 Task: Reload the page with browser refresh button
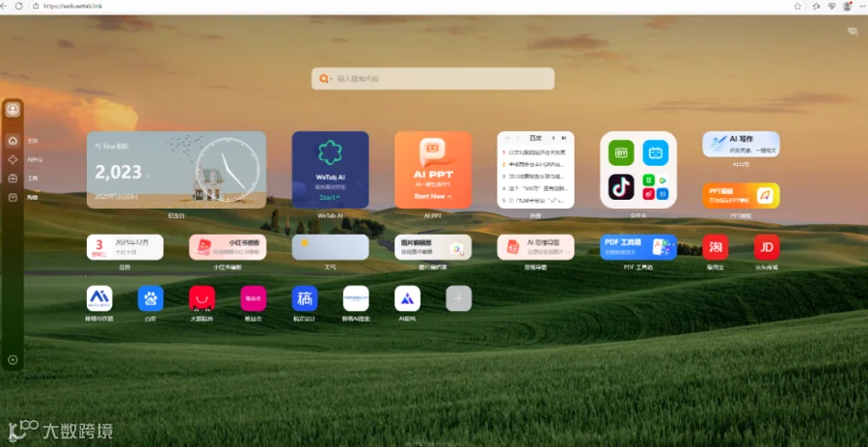click(x=19, y=6)
